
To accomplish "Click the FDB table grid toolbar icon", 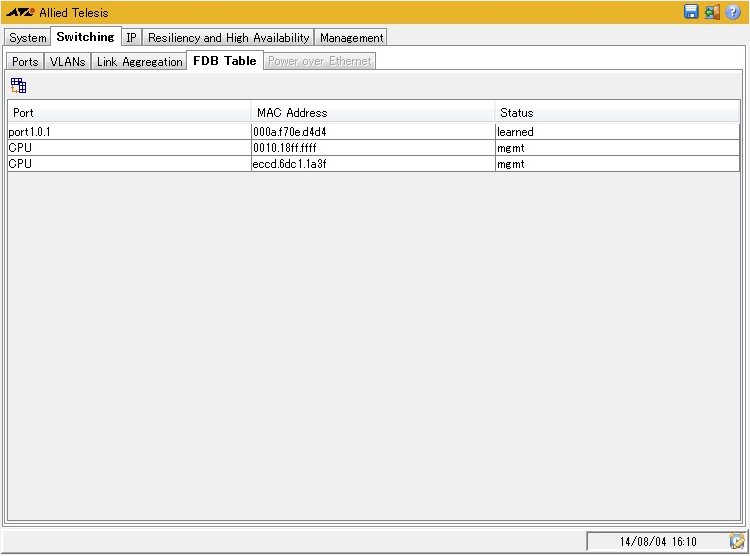I will [x=18, y=86].
